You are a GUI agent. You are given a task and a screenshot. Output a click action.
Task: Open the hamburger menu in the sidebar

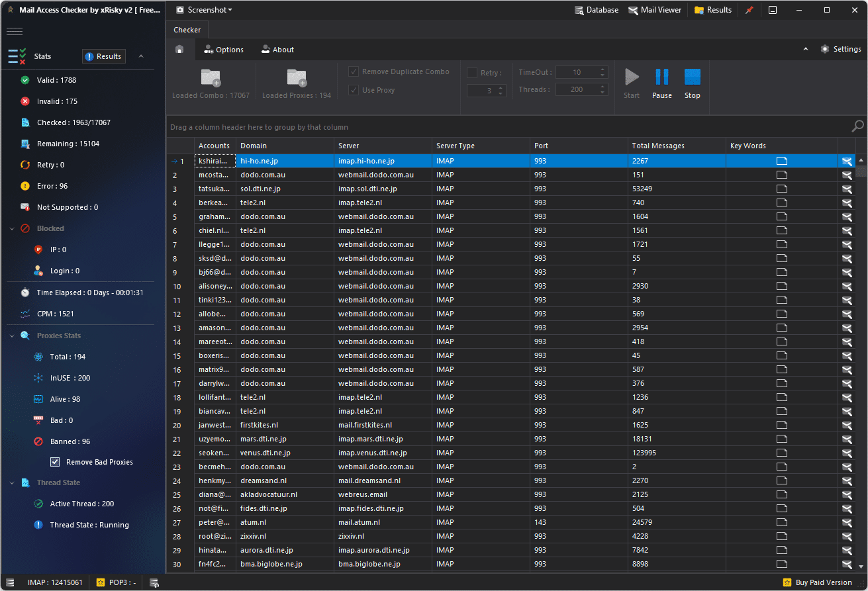point(15,31)
